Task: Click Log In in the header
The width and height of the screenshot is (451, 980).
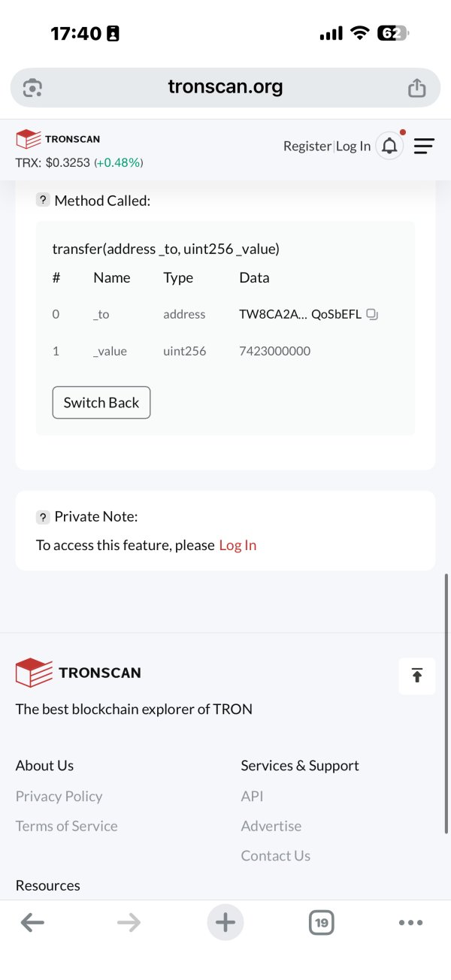Action: (x=353, y=146)
